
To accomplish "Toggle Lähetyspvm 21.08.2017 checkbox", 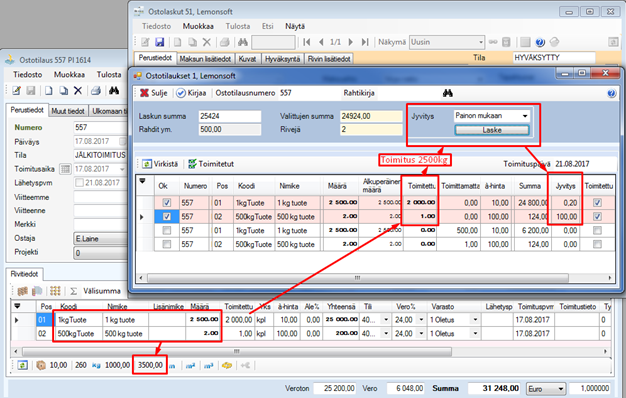I will click(79, 183).
